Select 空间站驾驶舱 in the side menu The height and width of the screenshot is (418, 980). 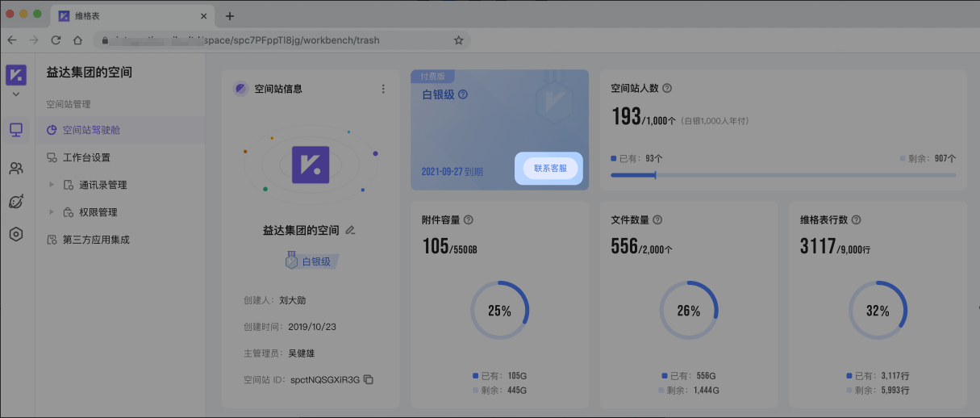point(91,130)
